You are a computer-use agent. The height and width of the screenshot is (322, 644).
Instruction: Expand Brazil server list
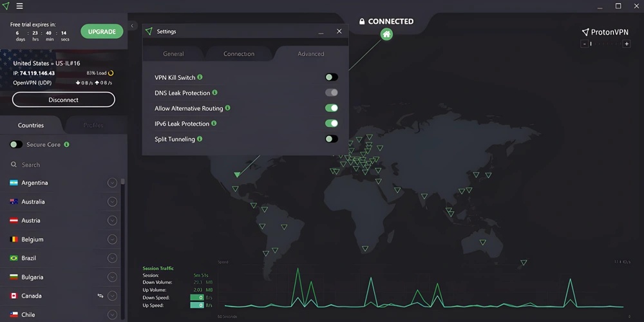(x=112, y=258)
